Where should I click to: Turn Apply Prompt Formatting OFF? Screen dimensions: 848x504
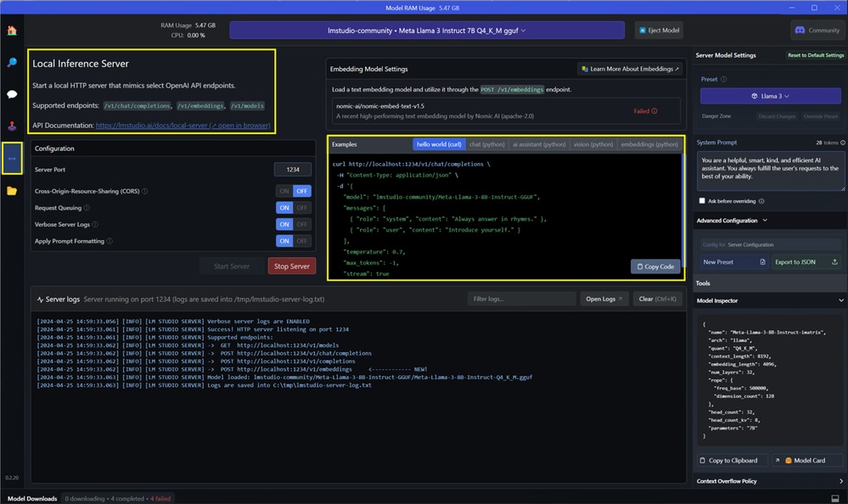302,241
